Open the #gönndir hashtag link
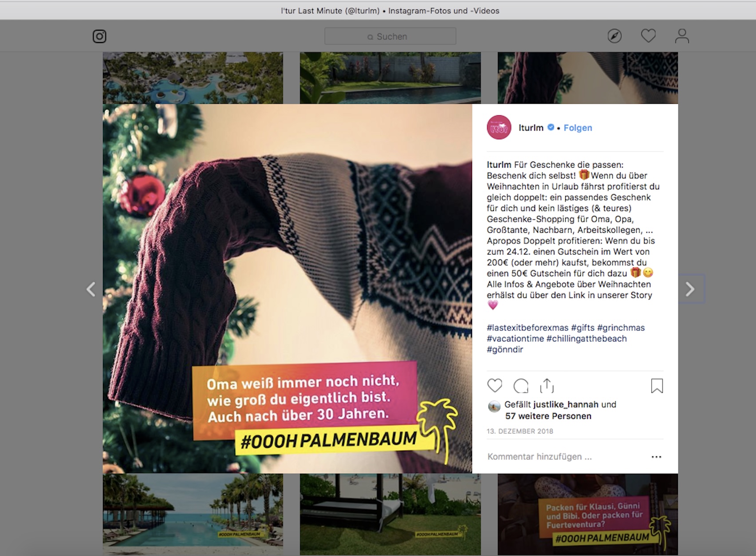The height and width of the screenshot is (556, 756). click(505, 349)
